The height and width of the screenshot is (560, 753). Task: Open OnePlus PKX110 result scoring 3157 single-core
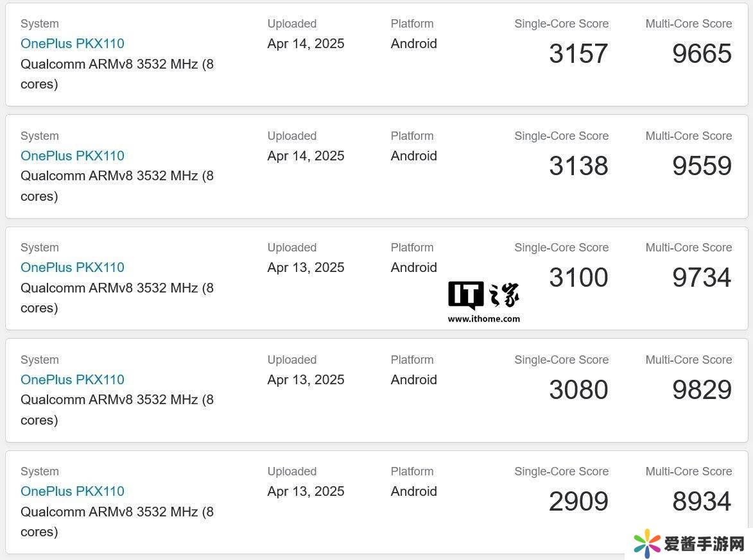tap(73, 44)
